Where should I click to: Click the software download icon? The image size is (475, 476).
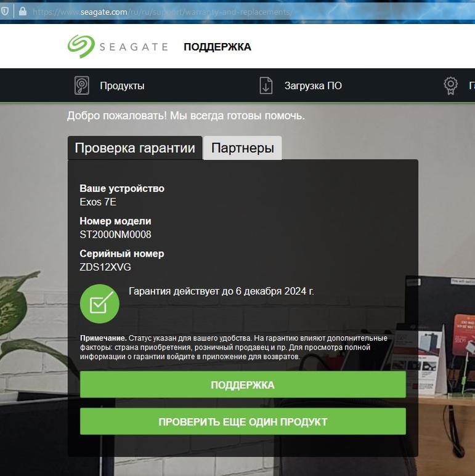point(266,86)
